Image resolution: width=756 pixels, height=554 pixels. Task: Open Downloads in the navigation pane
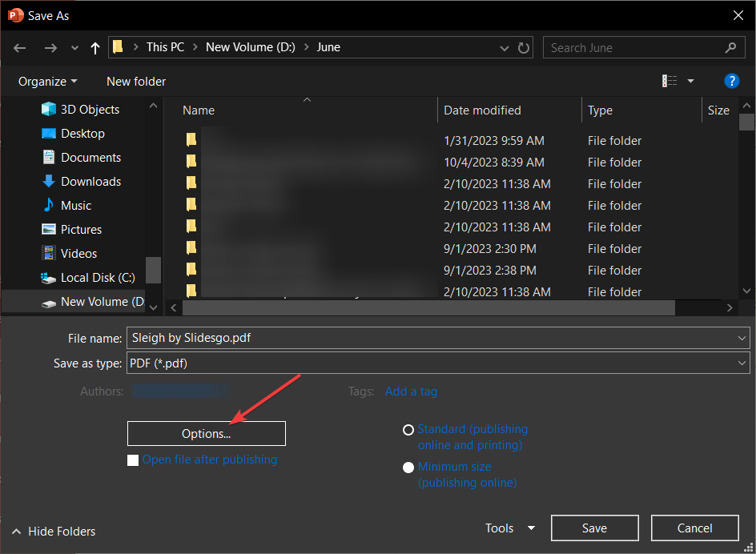pos(82,182)
